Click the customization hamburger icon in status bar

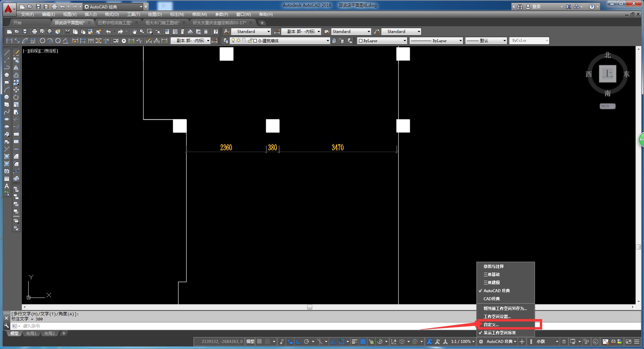point(637,342)
